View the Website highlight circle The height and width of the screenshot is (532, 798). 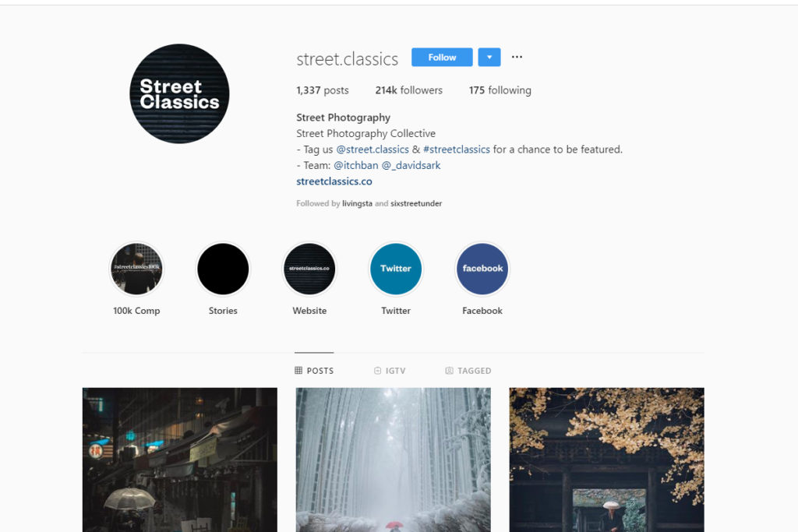[x=309, y=269]
